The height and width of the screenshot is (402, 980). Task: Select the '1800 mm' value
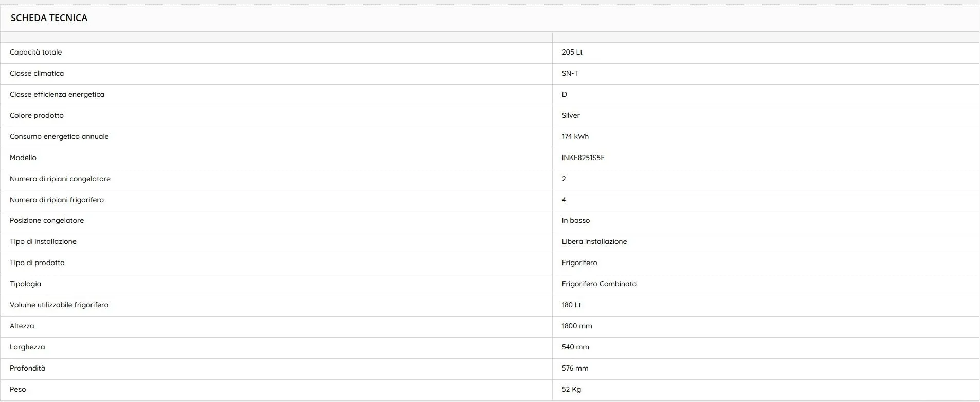point(577,326)
